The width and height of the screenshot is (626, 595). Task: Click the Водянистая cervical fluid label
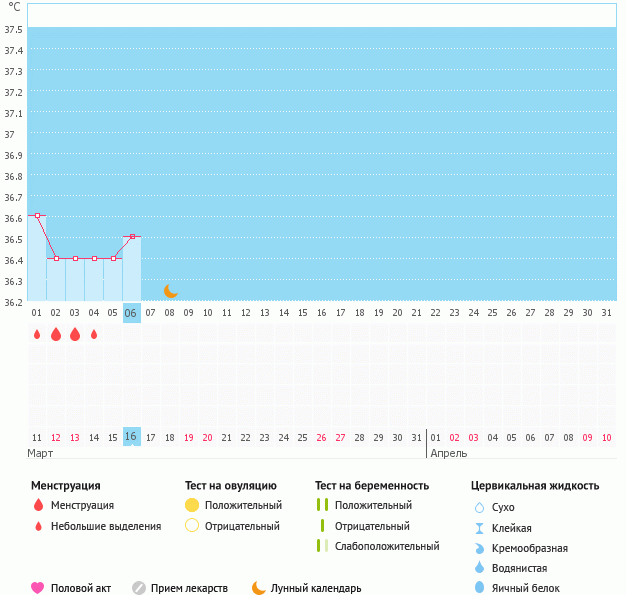point(518,567)
